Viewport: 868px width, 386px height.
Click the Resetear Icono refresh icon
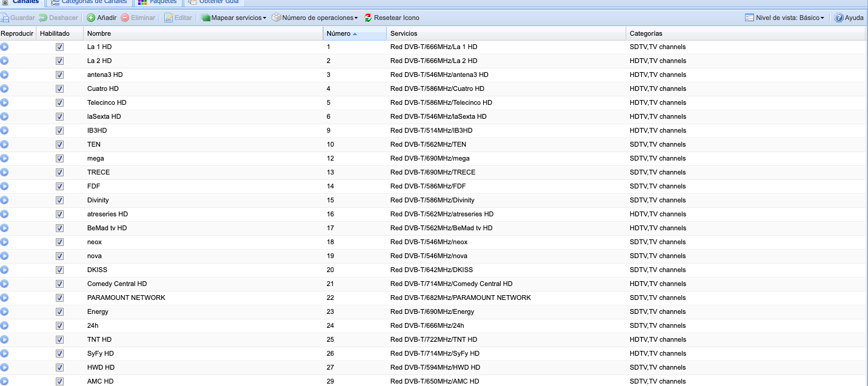click(368, 18)
